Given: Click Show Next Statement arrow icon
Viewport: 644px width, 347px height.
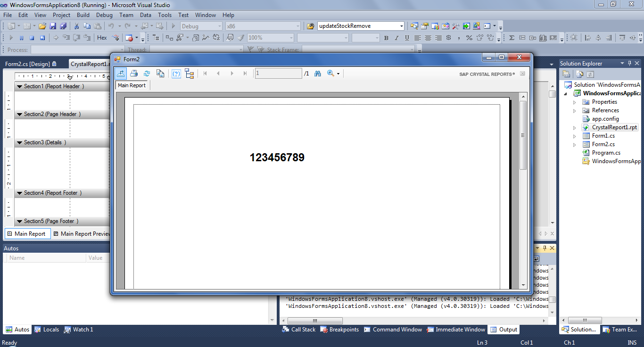Looking at the screenshot, I should tap(56, 38).
